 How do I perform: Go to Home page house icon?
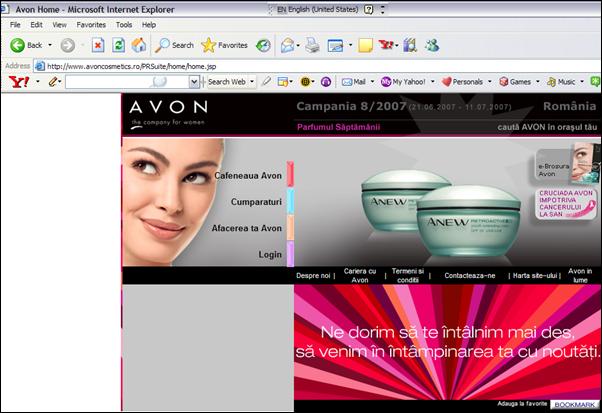coord(139,45)
